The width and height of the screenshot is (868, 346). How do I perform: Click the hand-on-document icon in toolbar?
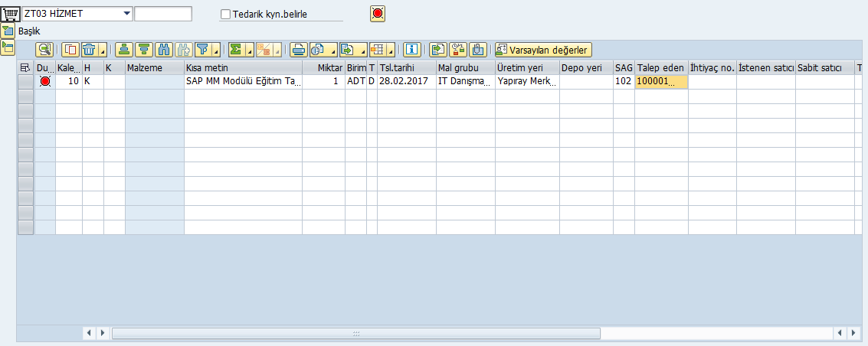(478, 50)
